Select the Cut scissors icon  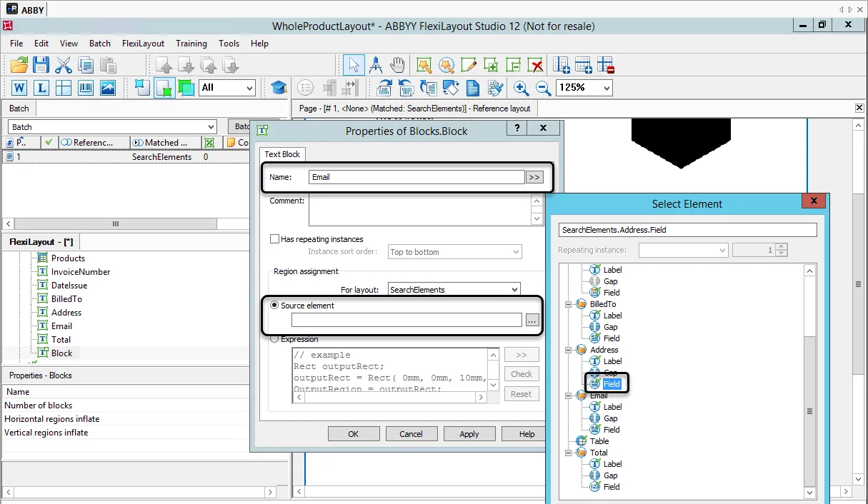click(x=64, y=66)
